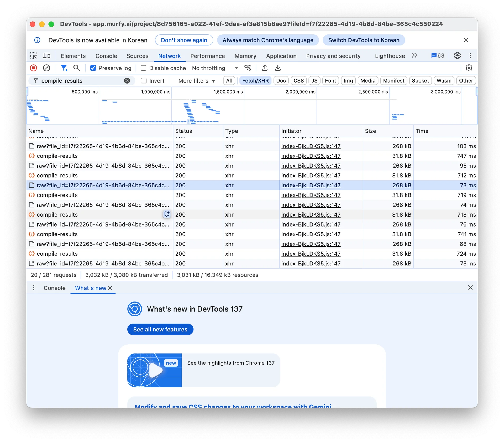Image resolution: width=504 pixels, height=442 pixels.
Task: Open network search magnifier
Action: [x=77, y=68]
